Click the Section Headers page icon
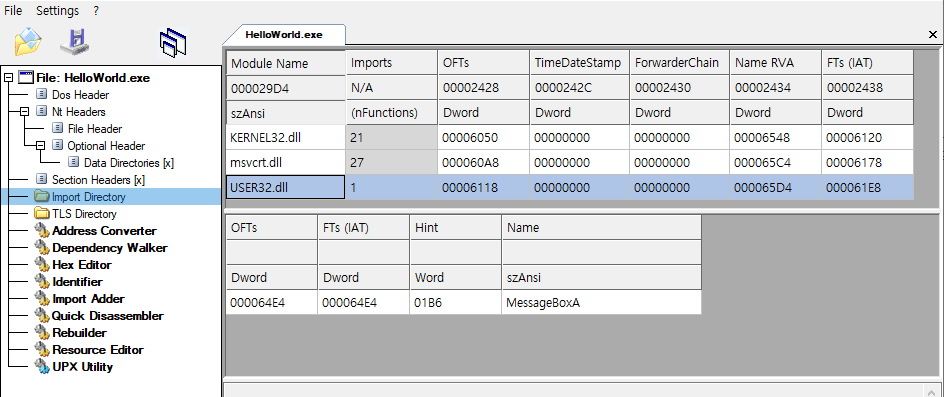944x397 pixels. (x=42, y=180)
